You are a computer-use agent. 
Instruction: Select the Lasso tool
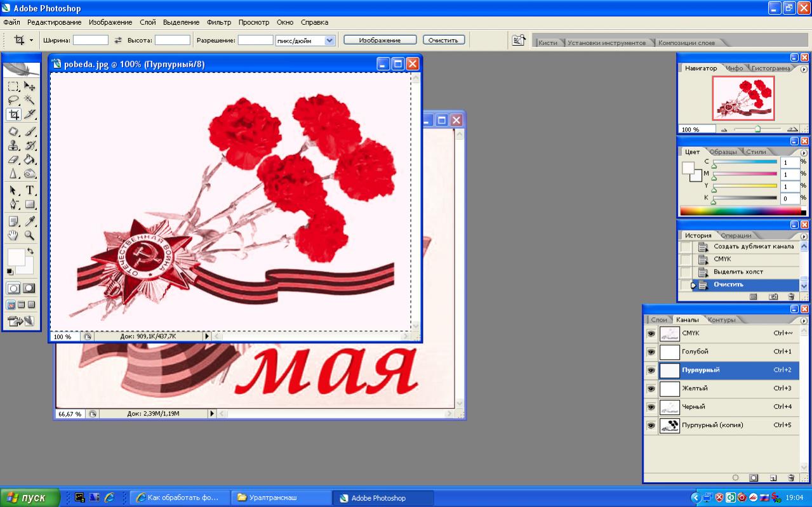pyautogui.click(x=13, y=100)
